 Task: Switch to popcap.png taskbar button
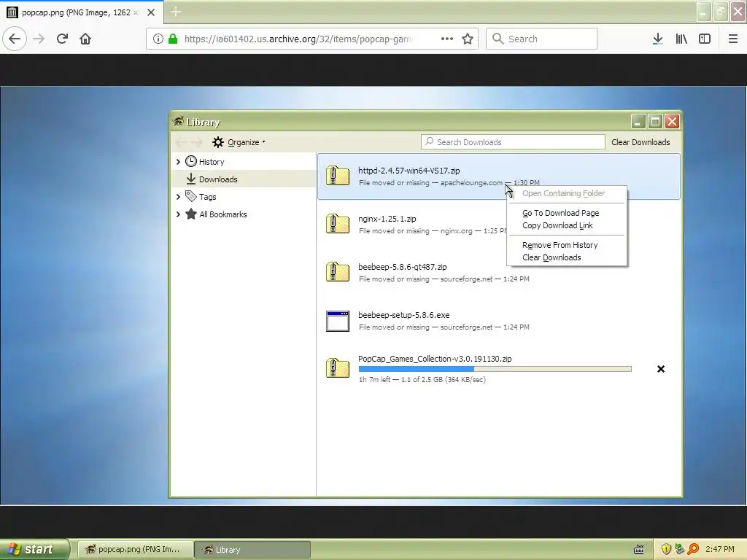(x=135, y=550)
